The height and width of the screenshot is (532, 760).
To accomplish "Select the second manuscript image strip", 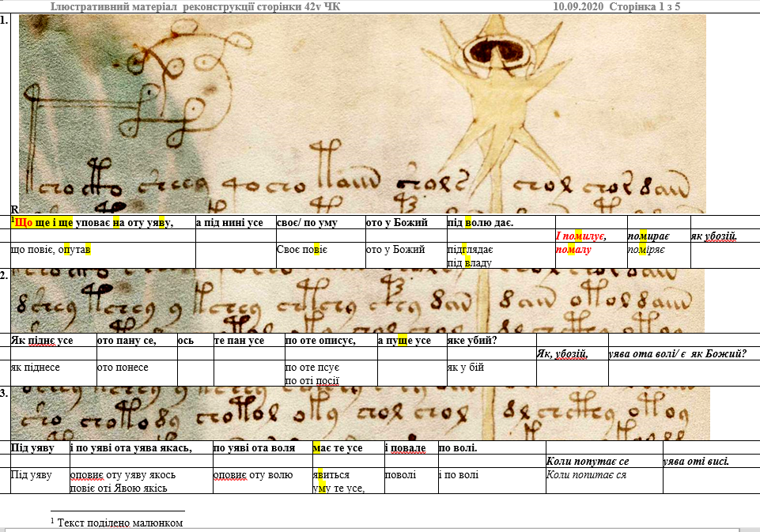I will pyautogui.click(x=357, y=301).
